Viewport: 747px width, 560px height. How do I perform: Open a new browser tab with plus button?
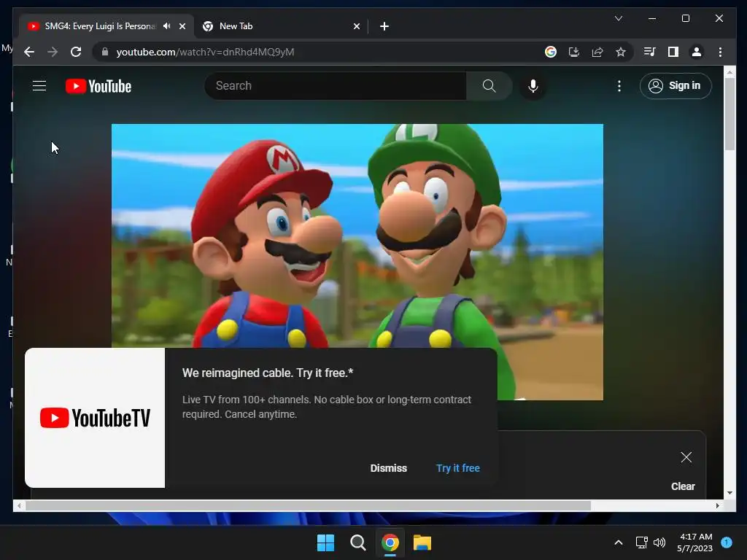[x=384, y=26]
